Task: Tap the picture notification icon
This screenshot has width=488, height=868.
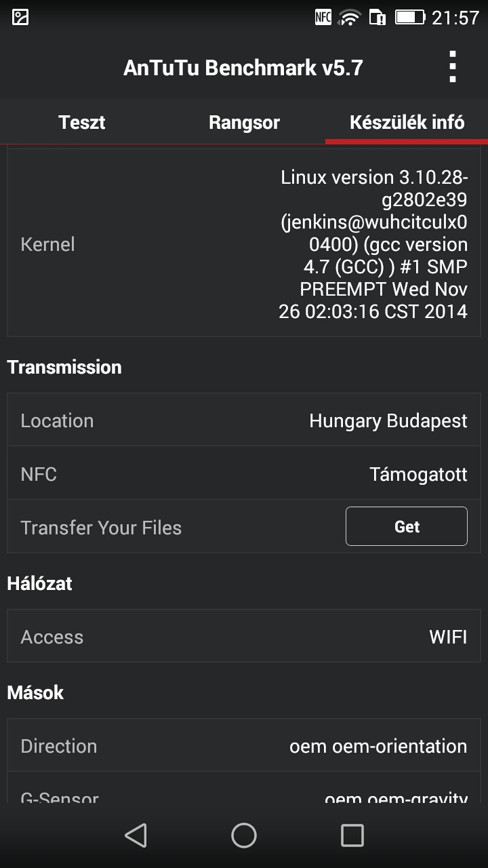Action: pos(20,17)
